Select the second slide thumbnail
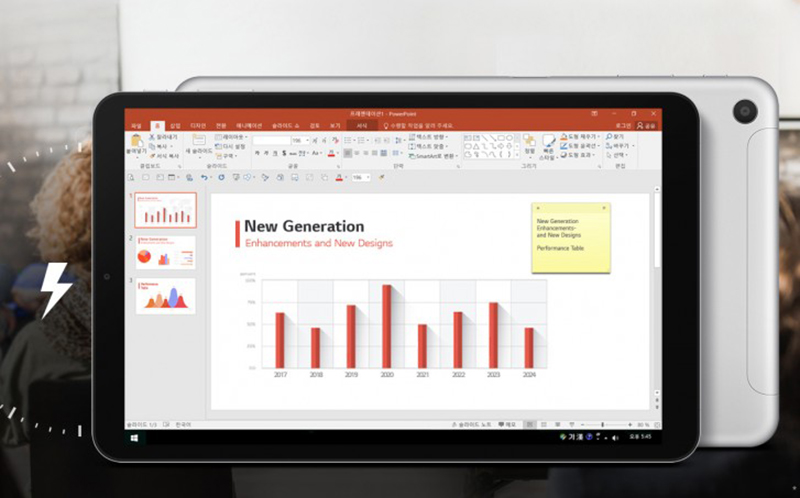 166,253
